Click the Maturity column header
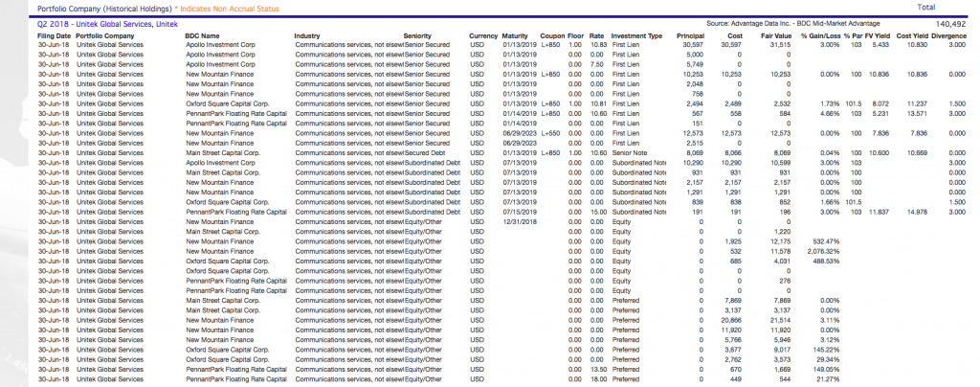The width and height of the screenshot is (980, 387). point(515,36)
